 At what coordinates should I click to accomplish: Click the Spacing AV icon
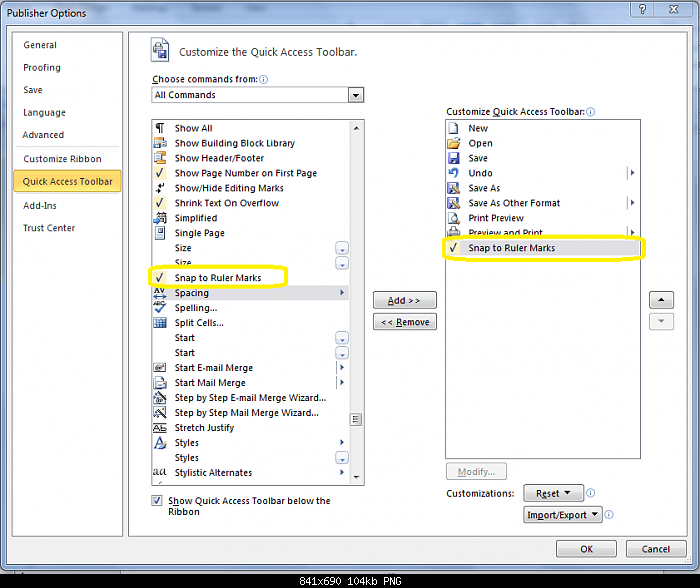point(159,292)
